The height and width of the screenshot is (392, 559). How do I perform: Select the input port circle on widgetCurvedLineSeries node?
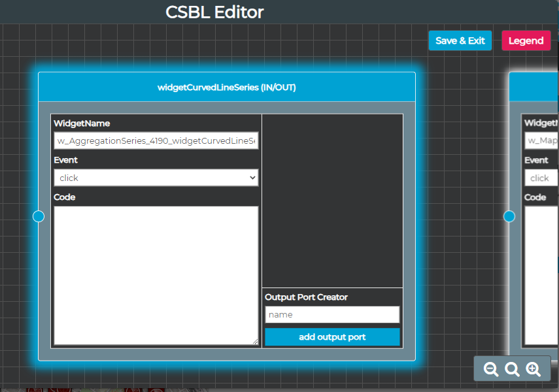pyautogui.click(x=39, y=216)
